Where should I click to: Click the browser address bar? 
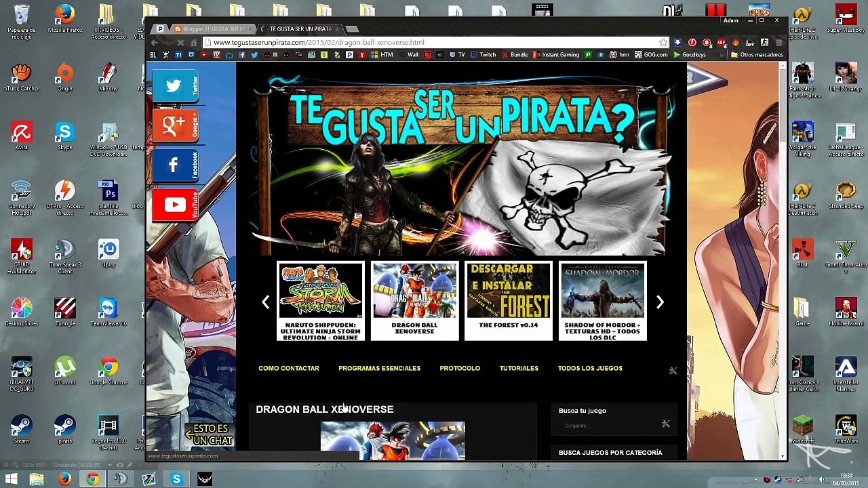coord(434,42)
